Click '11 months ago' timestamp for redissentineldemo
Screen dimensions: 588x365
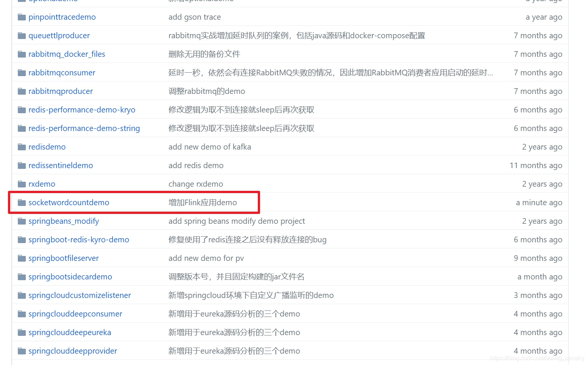pos(536,165)
